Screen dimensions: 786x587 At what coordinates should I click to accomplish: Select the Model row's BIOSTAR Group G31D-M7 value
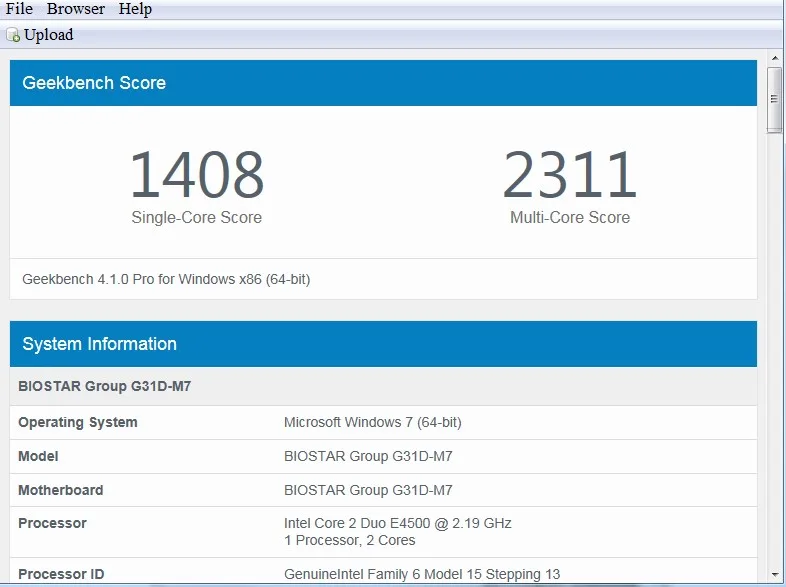pos(368,456)
